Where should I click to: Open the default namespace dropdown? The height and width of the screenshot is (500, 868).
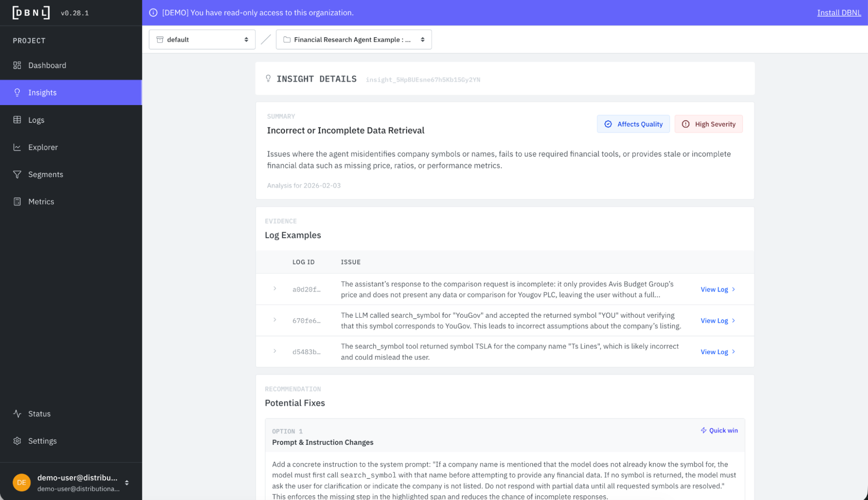click(202, 39)
